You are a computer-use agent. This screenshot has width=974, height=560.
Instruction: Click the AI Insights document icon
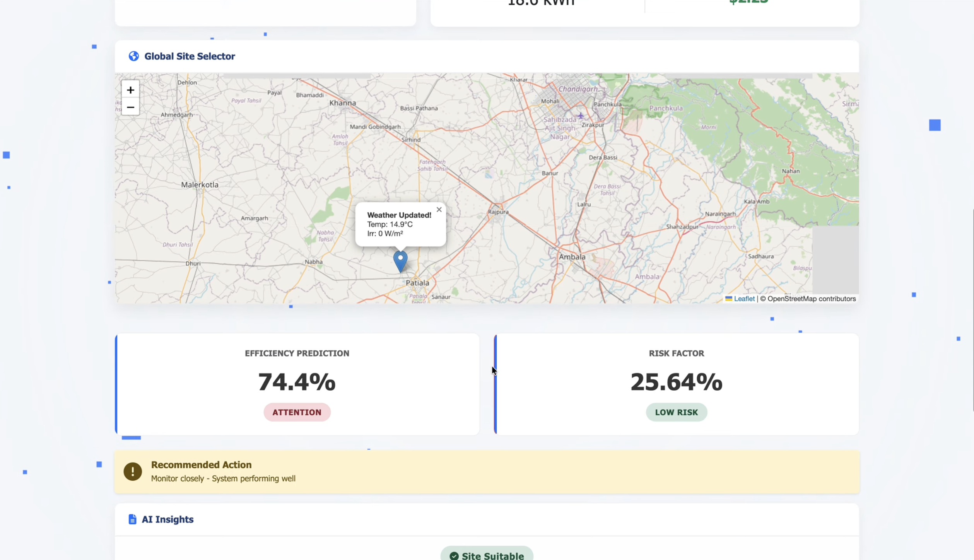click(132, 519)
